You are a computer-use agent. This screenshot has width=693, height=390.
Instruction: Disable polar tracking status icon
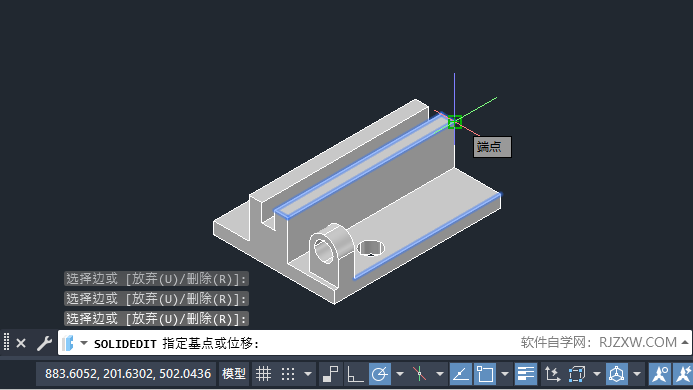point(379,374)
